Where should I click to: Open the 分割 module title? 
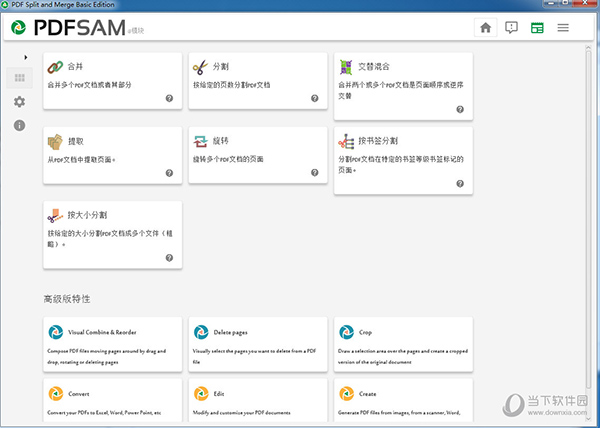tap(220, 67)
